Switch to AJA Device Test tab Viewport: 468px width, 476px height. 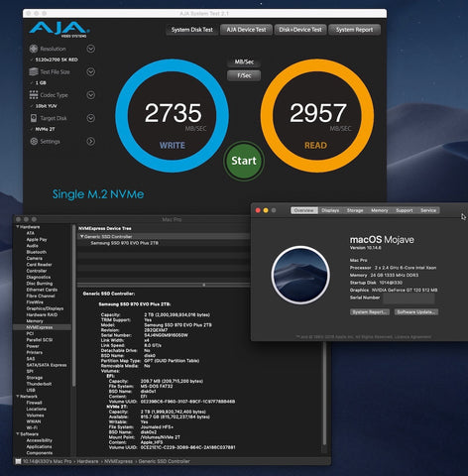click(246, 30)
